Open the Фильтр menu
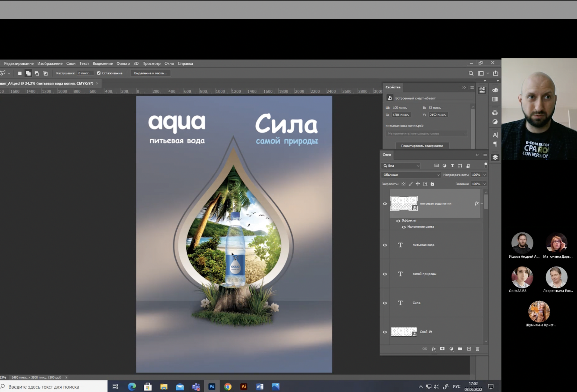The width and height of the screenshot is (577, 392). tap(123, 64)
